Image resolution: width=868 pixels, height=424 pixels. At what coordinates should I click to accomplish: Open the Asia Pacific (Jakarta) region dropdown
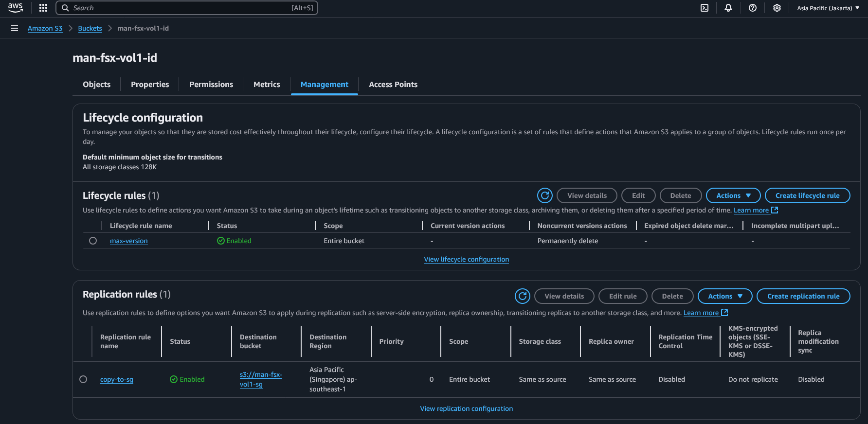[x=828, y=8]
